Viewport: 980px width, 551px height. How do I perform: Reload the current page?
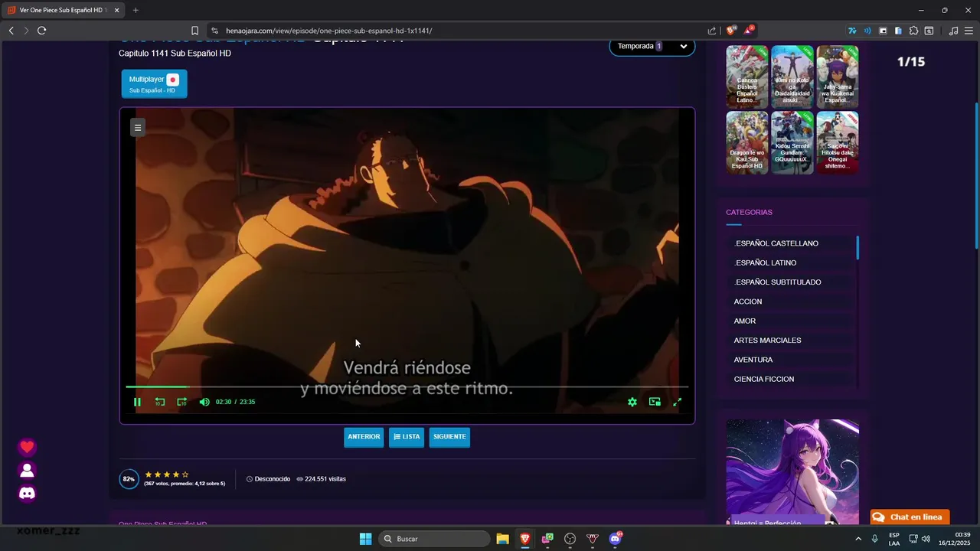[41, 31]
